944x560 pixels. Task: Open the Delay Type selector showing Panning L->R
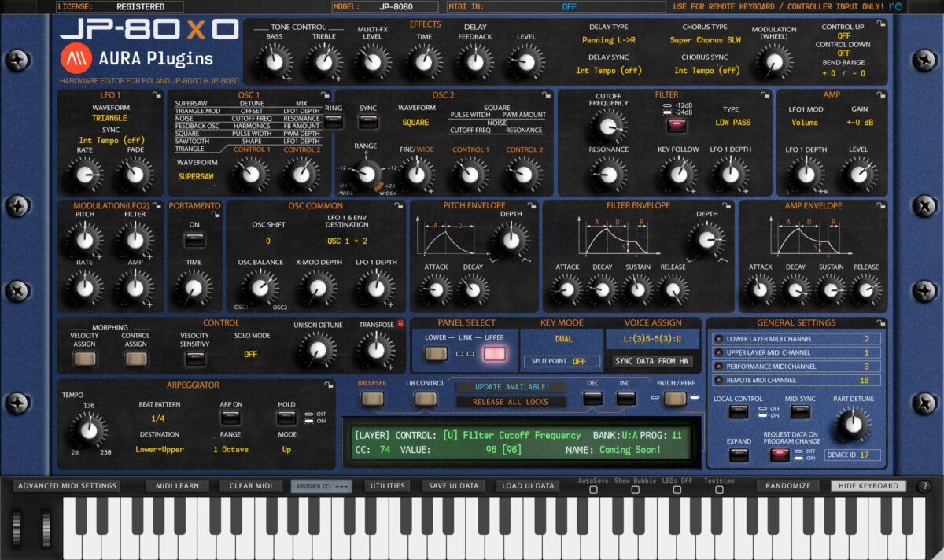(x=608, y=40)
